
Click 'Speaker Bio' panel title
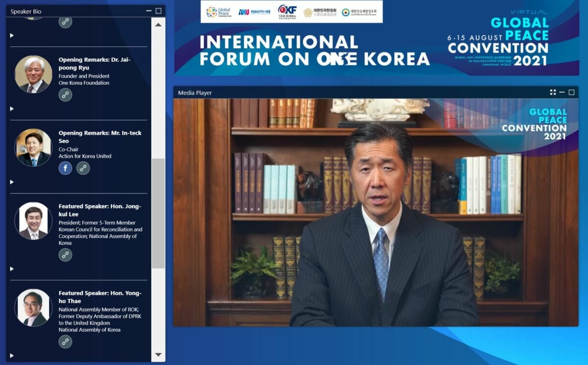(x=26, y=11)
